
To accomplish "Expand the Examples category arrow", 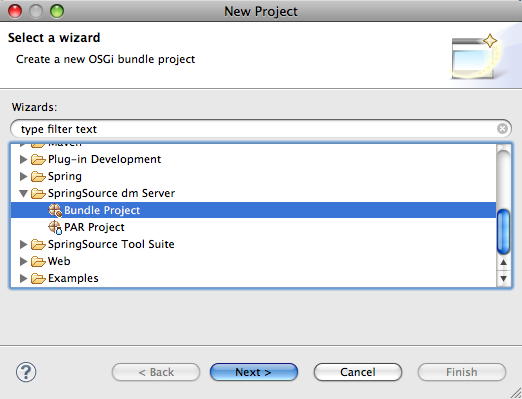I will point(23,278).
